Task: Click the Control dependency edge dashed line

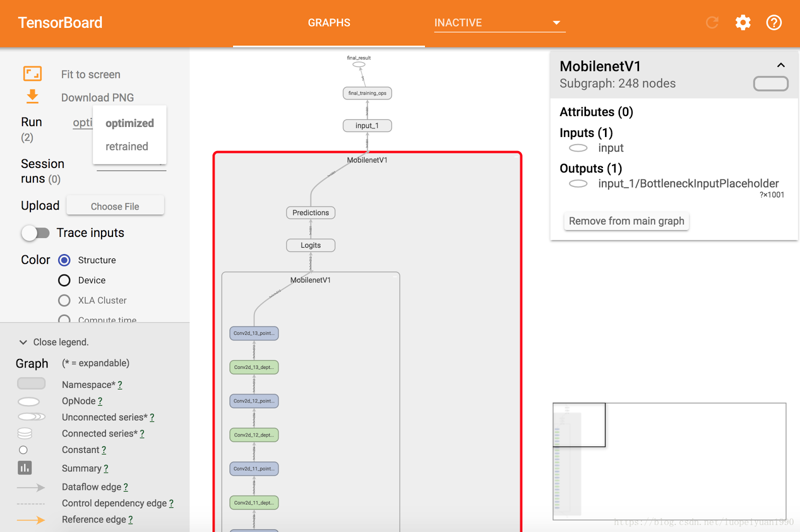Action: coord(31,504)
